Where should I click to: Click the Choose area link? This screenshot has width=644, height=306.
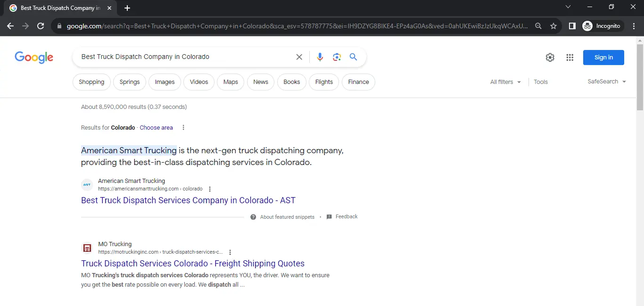156,128
